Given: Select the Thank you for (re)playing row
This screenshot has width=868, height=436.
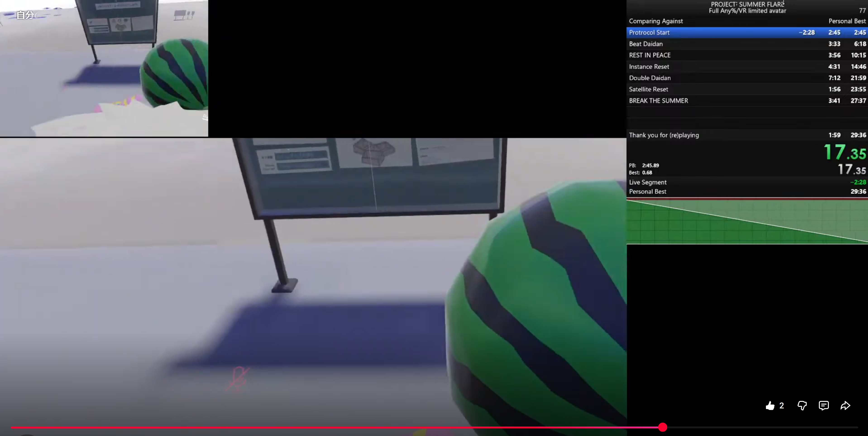Looking at the screenshot, I should 747,135.
